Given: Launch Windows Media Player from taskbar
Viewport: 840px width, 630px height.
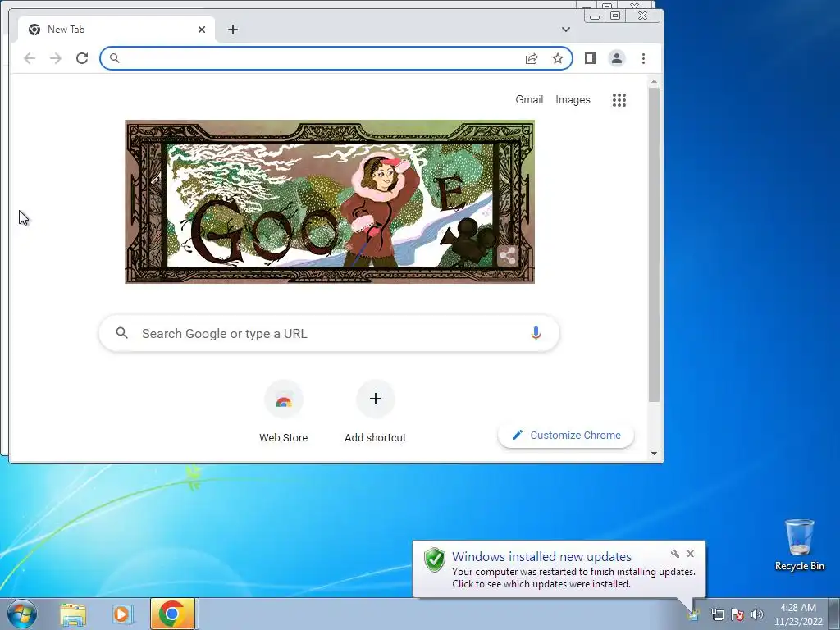Looking at the screenshot, I should click(x=123, y=614).
